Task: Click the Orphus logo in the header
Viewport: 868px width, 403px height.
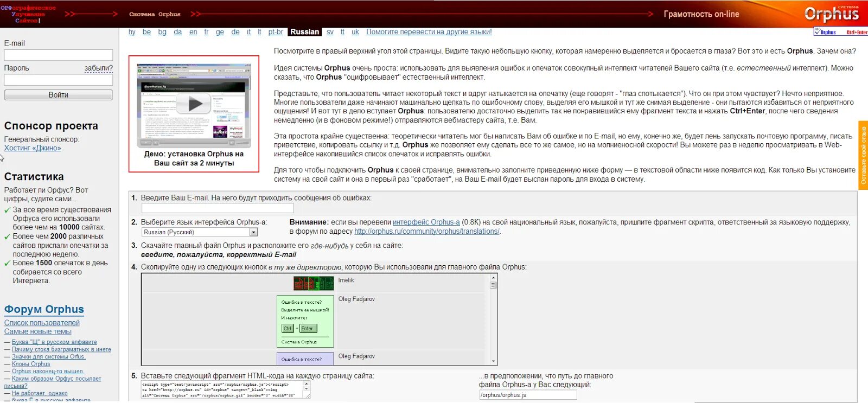Action: pos(832,14)
